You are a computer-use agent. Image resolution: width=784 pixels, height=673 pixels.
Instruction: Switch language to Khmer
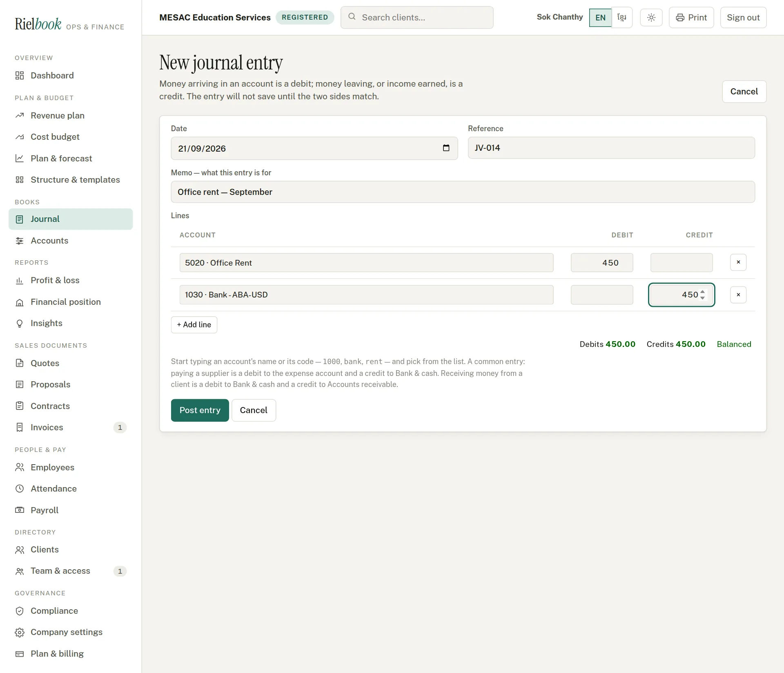coord(622,18)
